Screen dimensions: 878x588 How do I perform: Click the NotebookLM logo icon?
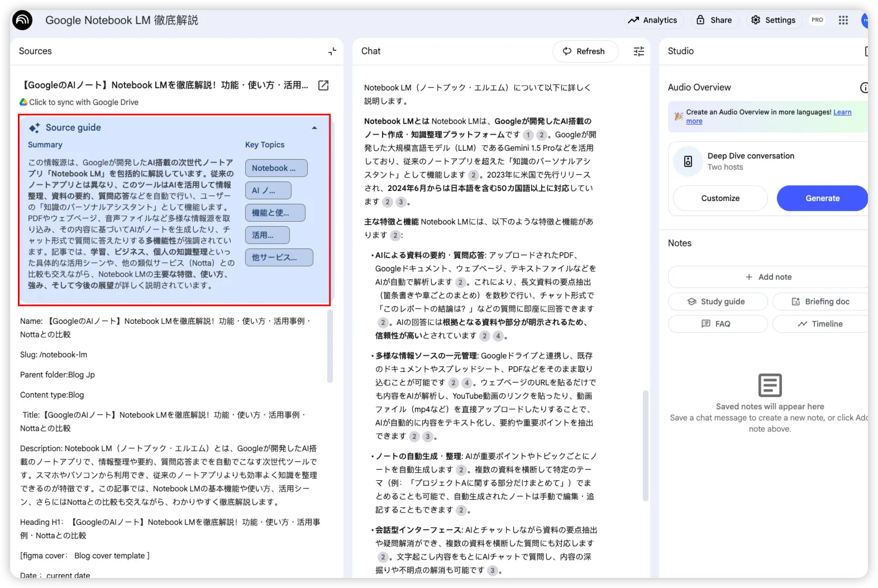pyautogui.click(x=22, y=21)
